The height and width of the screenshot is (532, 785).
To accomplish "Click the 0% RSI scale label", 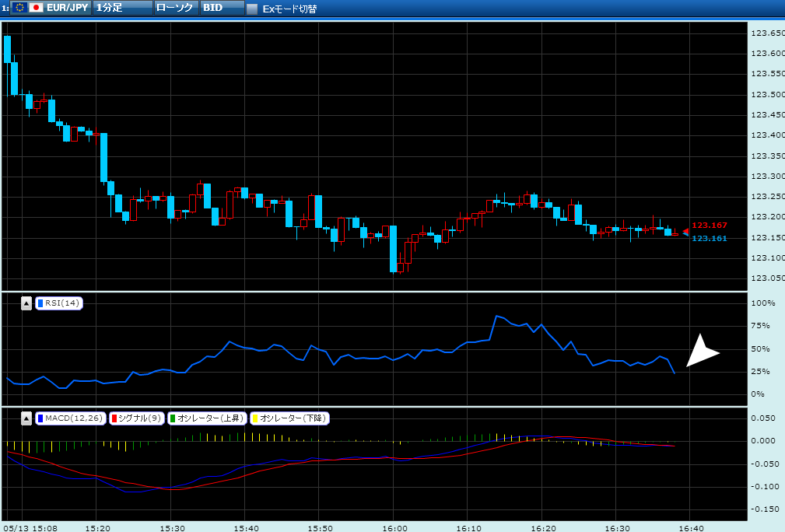I will click(758, 394).
